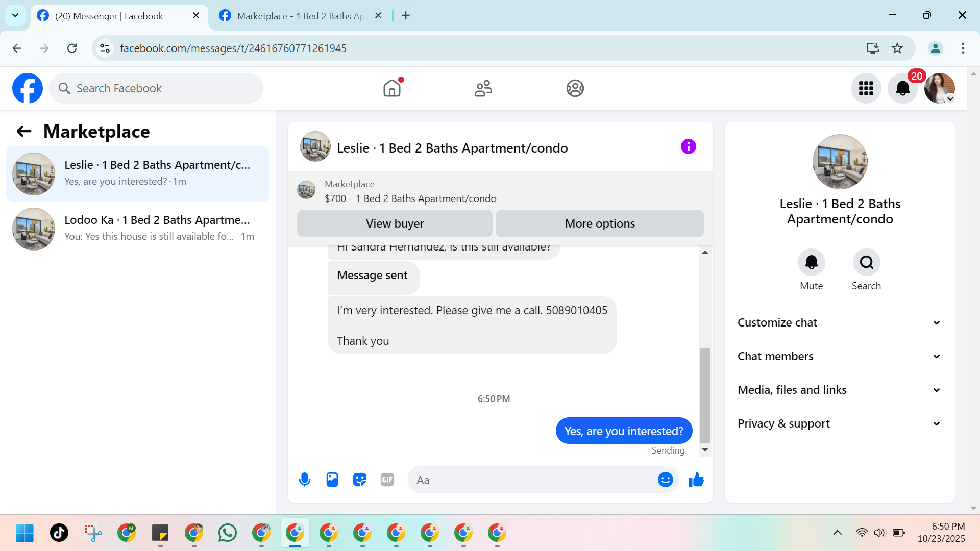Image resolution: width=980 pixels, height=551 pixels.
Task: Attach a photo with the image icon
Action: click(x=332, y=480)
